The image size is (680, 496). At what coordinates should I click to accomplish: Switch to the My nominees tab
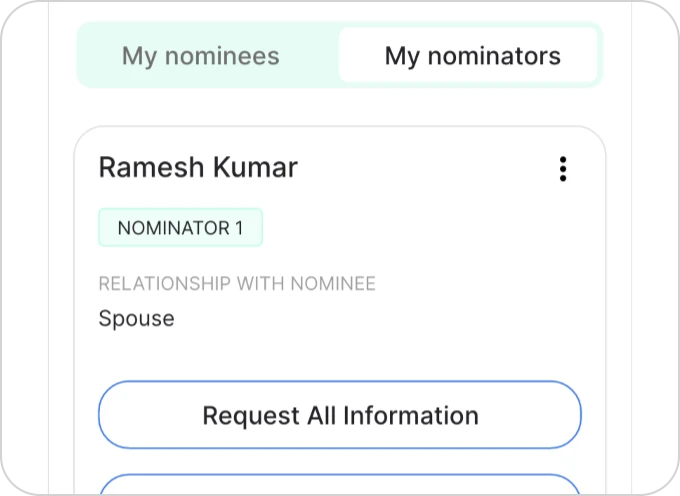coord(201,56)
